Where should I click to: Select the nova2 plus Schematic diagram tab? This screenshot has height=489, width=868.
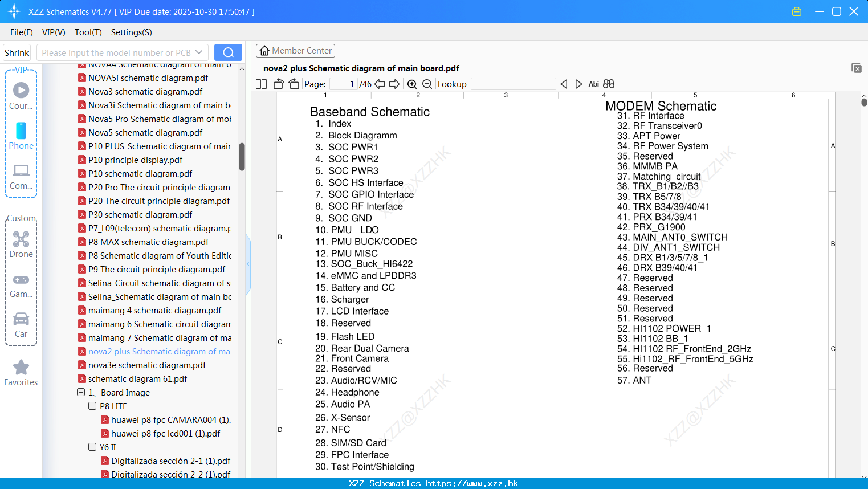coord(361,68)
